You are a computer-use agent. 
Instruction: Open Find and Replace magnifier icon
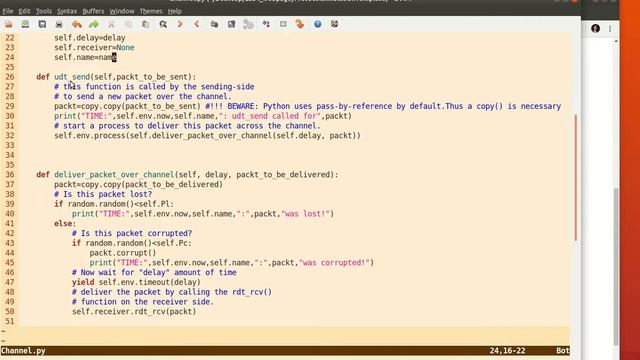pyautogui.click(x=163, y=24)
